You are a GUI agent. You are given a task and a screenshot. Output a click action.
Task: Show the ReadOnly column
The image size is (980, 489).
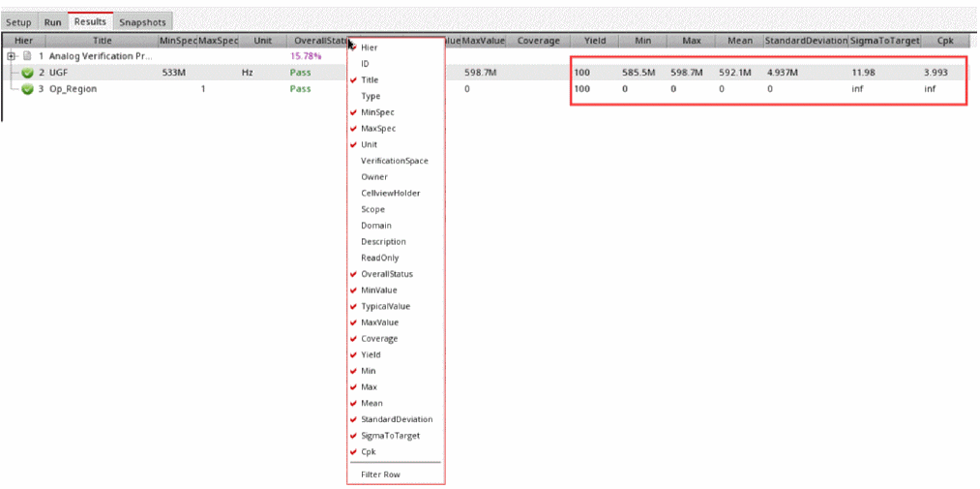point(396,258)
